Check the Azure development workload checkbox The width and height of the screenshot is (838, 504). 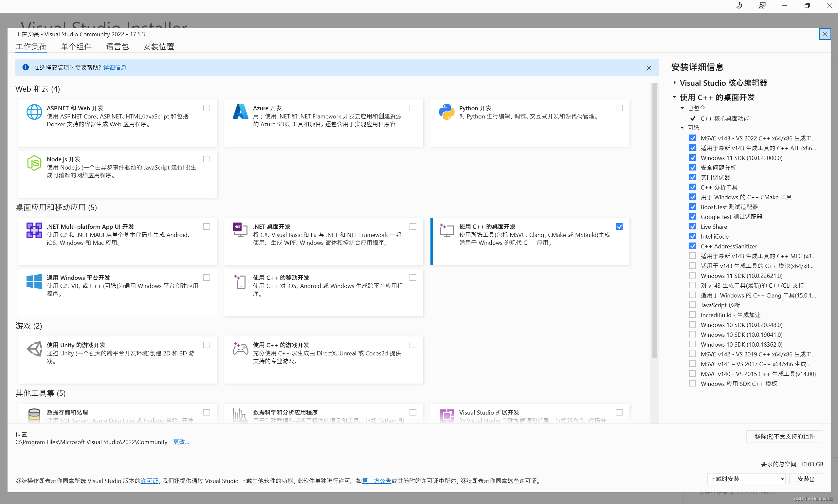coord(413,108)
